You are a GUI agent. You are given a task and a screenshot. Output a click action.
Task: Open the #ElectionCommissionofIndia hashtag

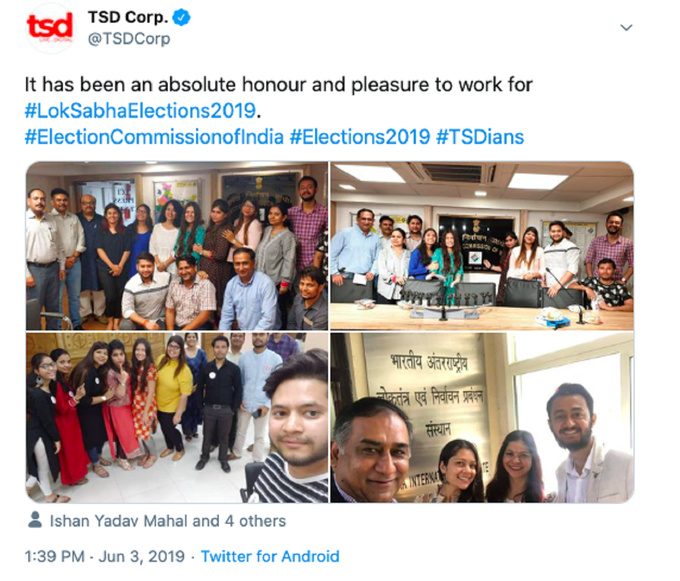pos(154,137)
